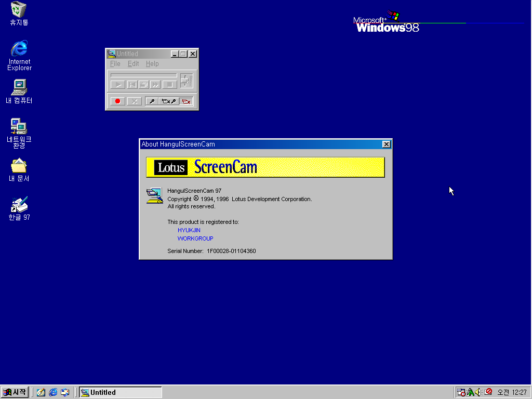This screenshot has height=399, width=532.
Task: Click the IME (A) language tray icon
Action: 470,392
